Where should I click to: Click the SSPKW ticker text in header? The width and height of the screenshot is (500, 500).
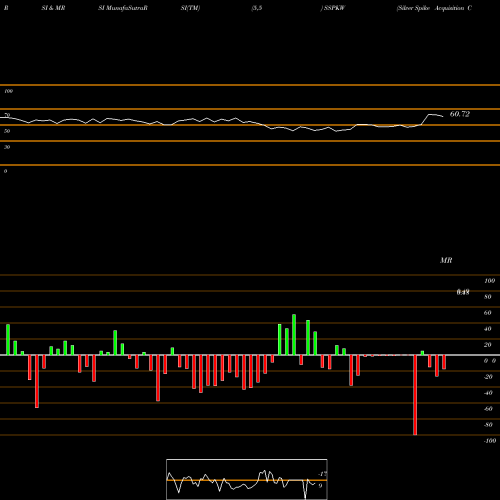click(x=334, y=8)
